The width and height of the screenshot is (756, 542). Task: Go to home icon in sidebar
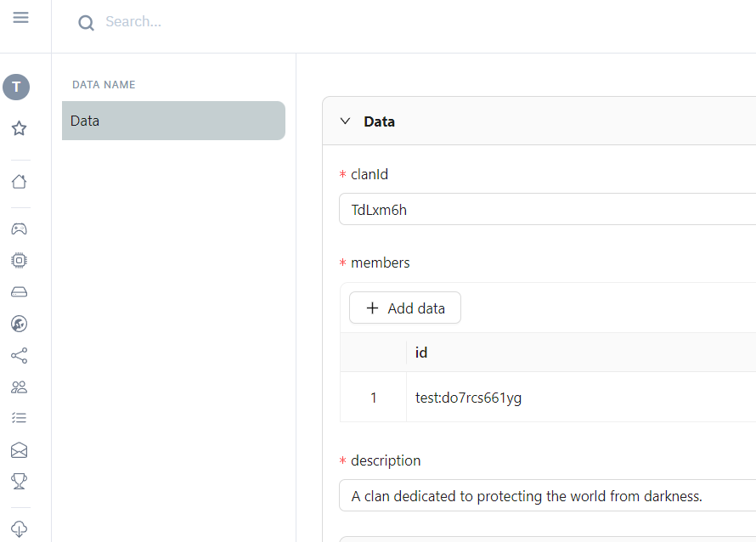(x=20, y=182)
